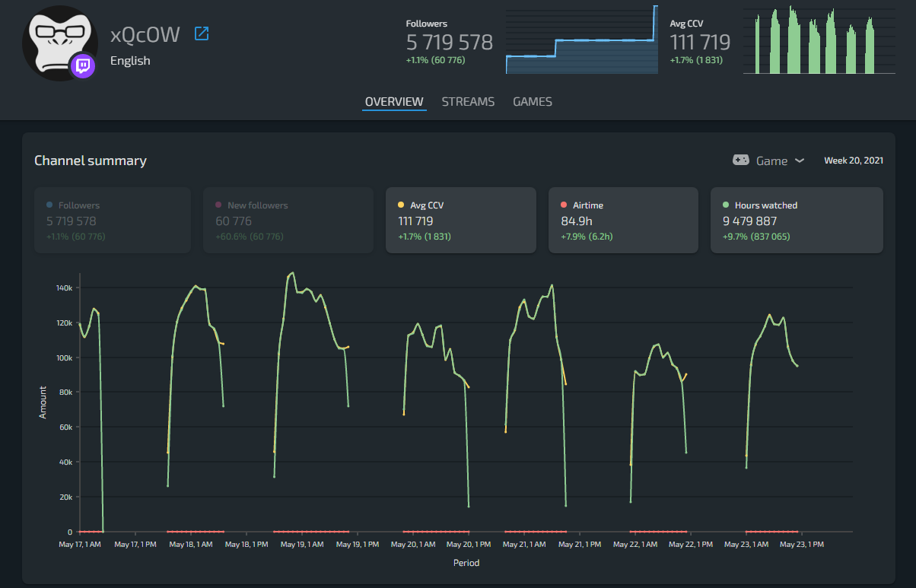
Task: Click the May 18, 1 PM axis label
Action: (246, 545)
